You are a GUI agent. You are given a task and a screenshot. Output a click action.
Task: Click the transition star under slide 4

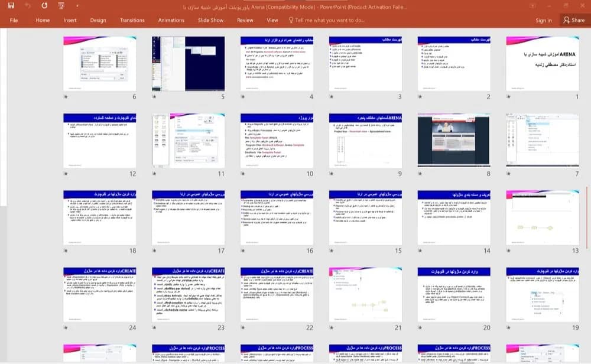[x=243, y=97]
